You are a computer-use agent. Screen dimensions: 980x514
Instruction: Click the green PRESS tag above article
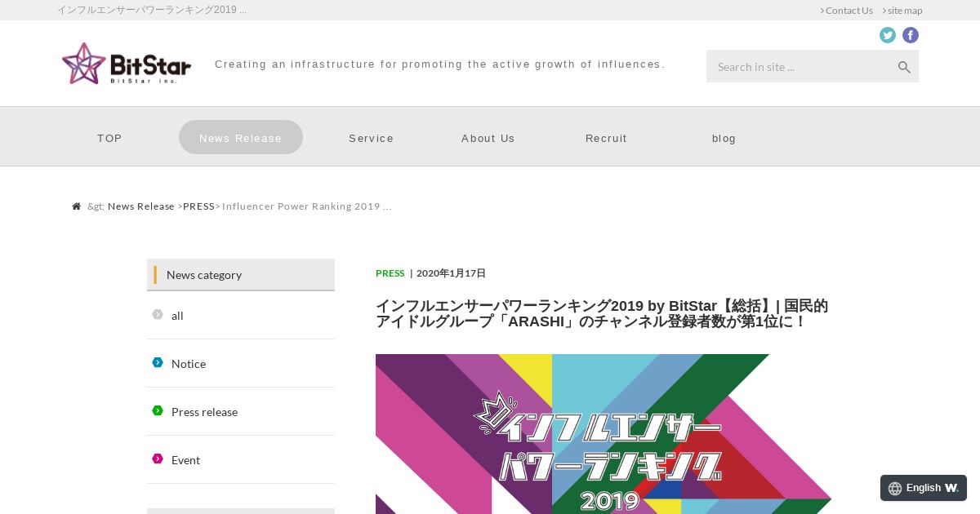point(390,273)
